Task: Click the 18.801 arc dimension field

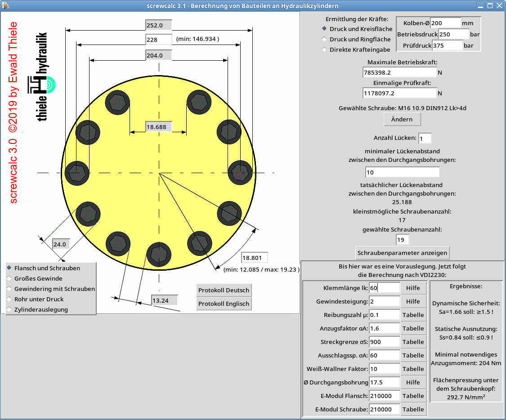Action: (254, 258)
